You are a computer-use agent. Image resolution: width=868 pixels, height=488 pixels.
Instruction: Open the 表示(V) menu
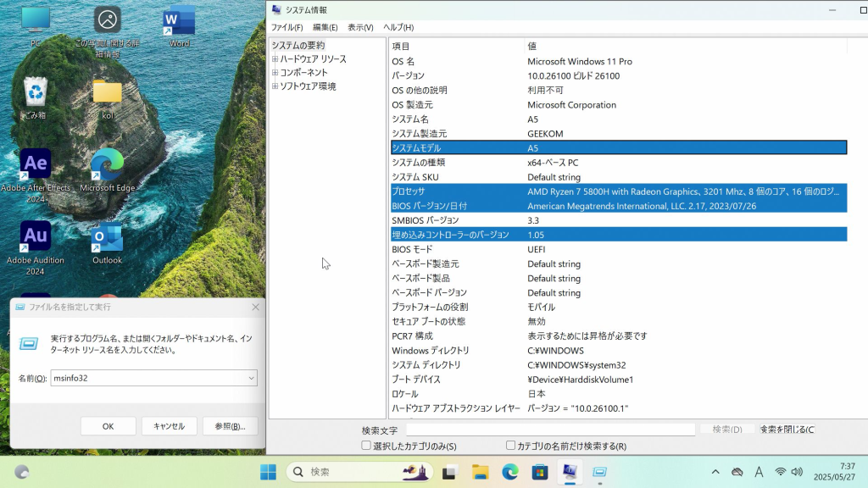coord(360,27)
